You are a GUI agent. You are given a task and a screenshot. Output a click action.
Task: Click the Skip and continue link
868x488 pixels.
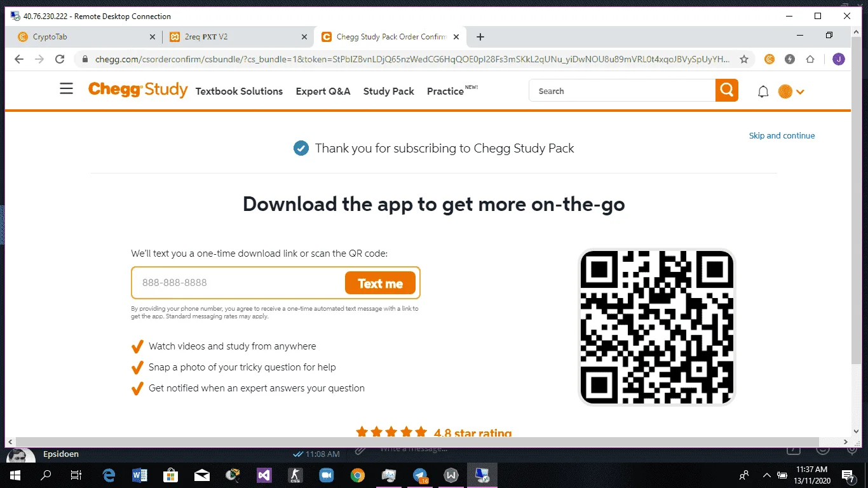click(x=782, y=135)
